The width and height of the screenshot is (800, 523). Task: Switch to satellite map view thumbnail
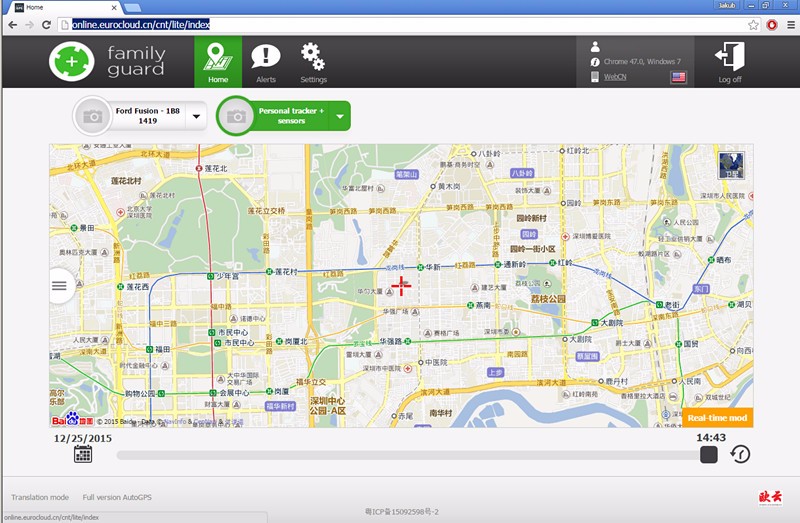[731, 165]
